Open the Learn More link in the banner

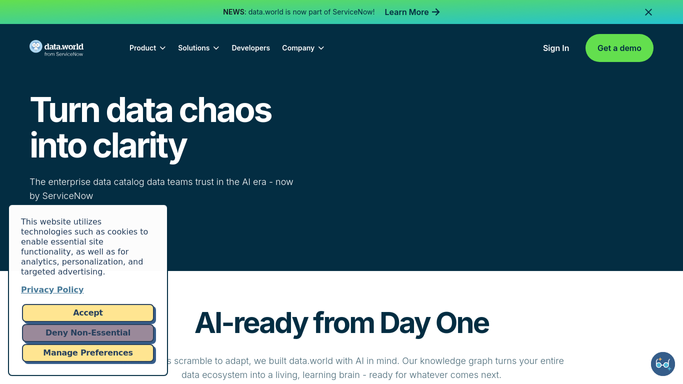[412, 12]
